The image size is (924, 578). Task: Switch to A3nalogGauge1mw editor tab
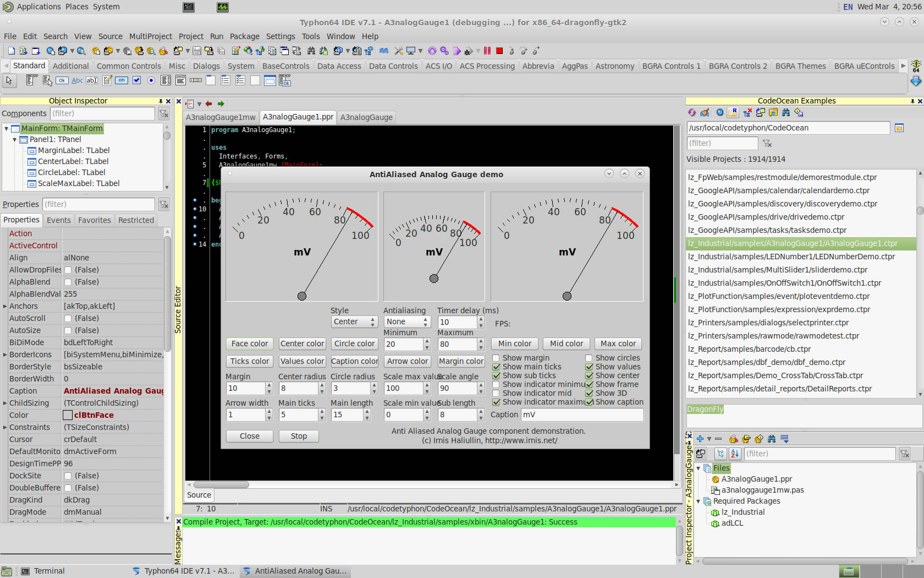pos(221,117)
